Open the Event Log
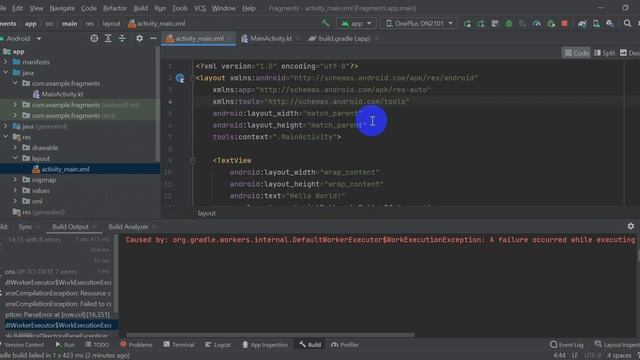The height and width of the screenshot is (360, 640). 567,345
